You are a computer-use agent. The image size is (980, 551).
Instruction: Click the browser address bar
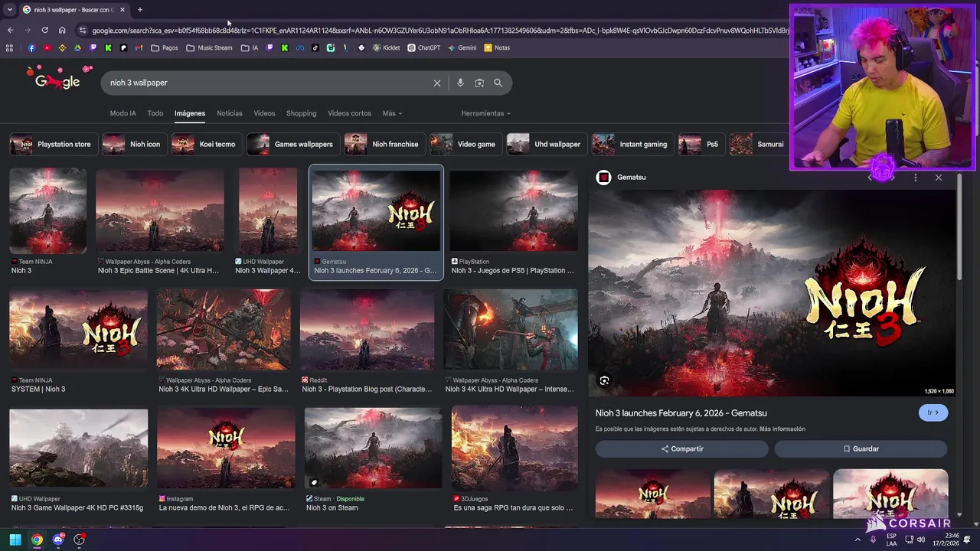click(x=440, y=30)
